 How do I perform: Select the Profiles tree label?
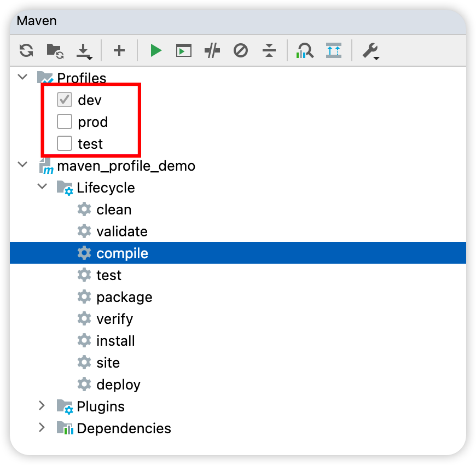pos(82,78)
